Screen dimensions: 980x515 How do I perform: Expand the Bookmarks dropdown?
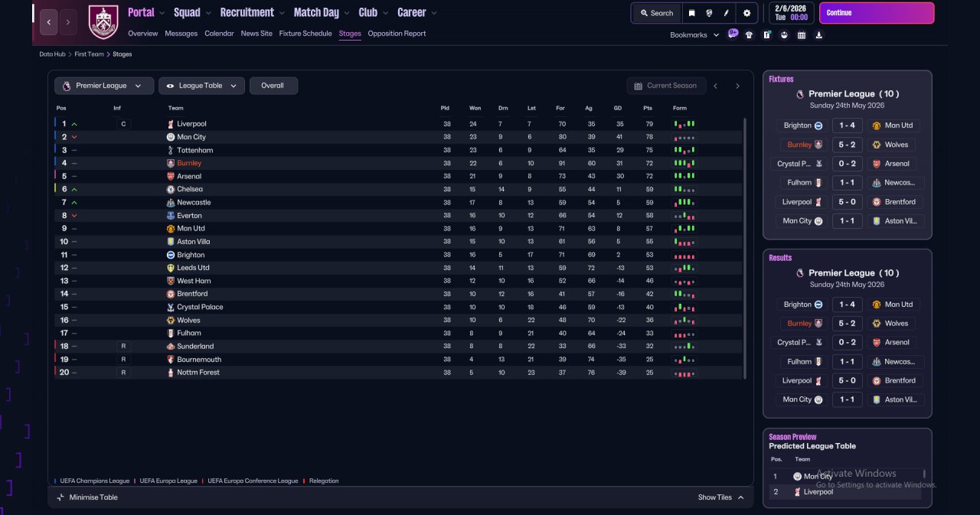click(x=695, y=35)
